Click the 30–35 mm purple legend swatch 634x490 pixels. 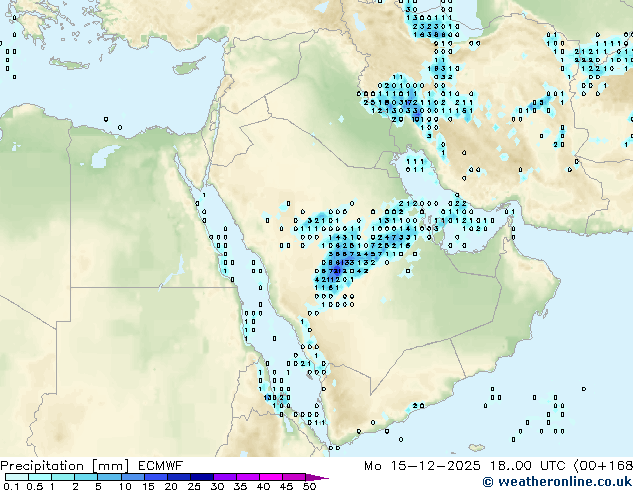click(x=224, y=477)
